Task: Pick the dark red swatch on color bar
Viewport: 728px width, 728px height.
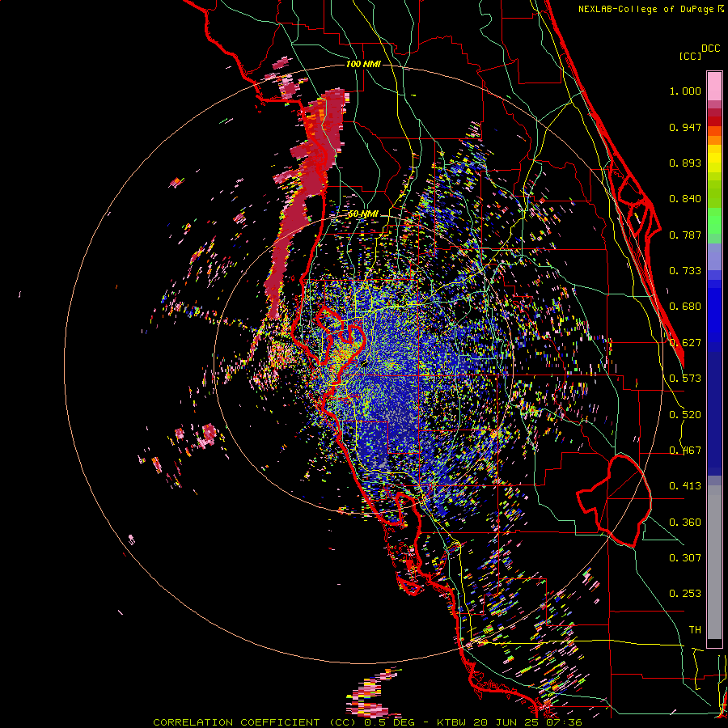Action: [x=714, y=121]
